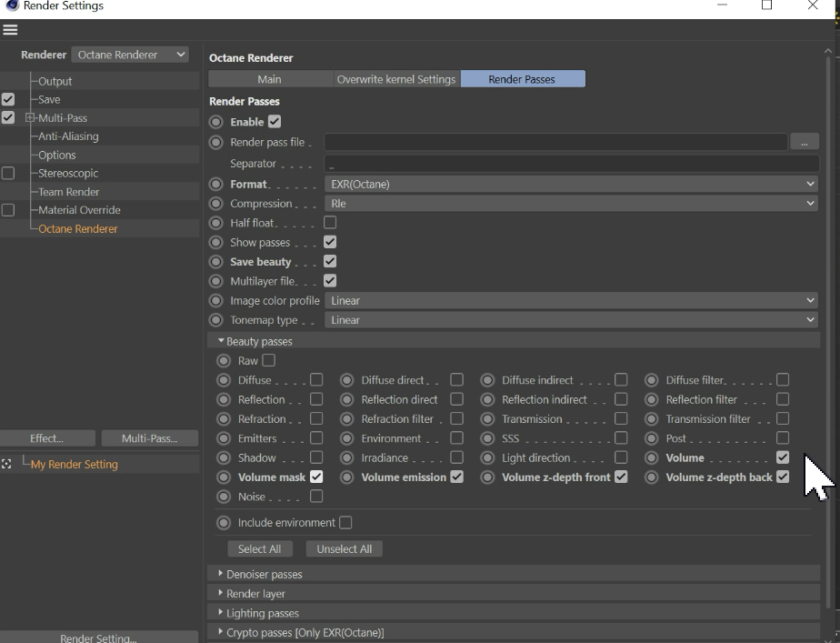Open the Image color profile dropdown
840x643 pixels.
tap(571, 301)
